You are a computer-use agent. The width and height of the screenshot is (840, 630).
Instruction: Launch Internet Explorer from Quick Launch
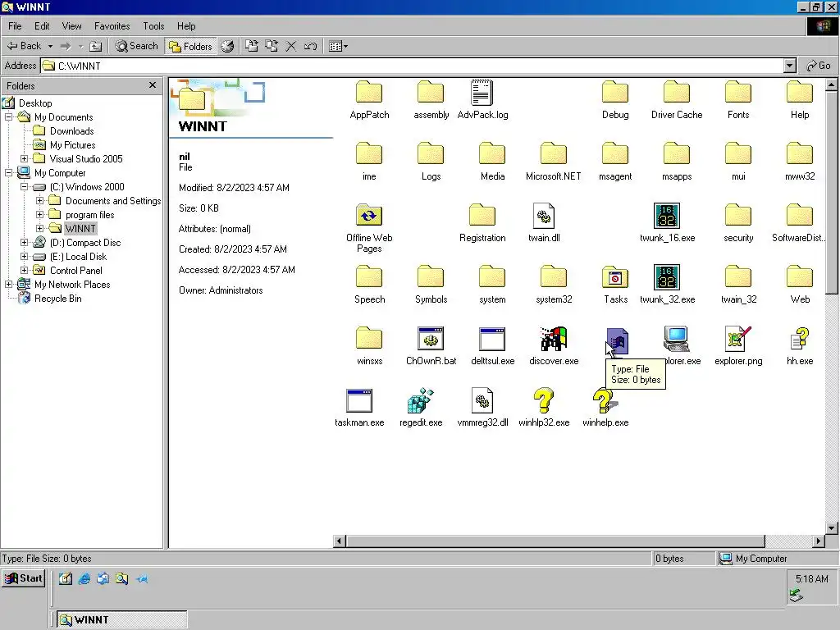(84, 578)
